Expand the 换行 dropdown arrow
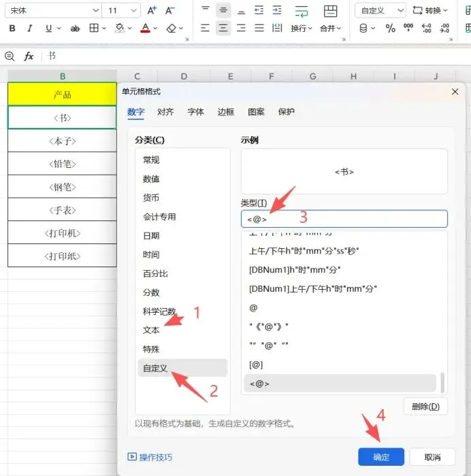Screen dimensions: 471x476 [x=310, y=29]
